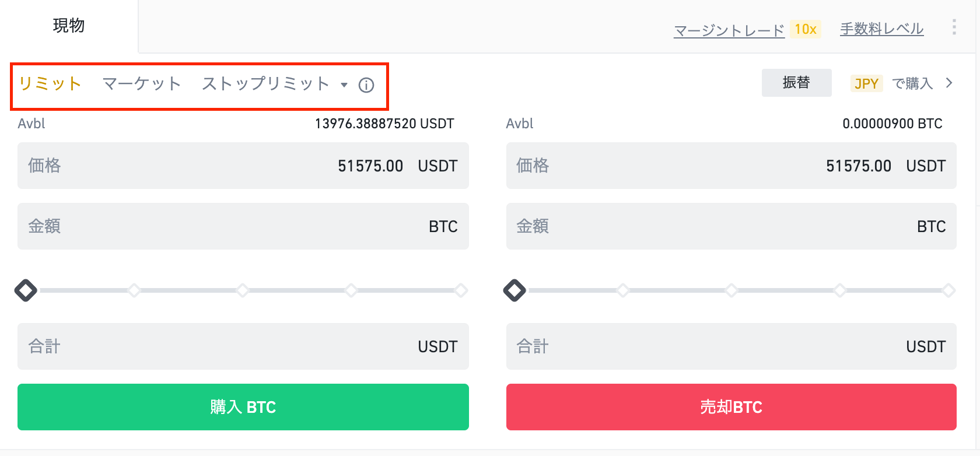Click the 10x leverage badge
980x456 pixels.
coord(806,29)
